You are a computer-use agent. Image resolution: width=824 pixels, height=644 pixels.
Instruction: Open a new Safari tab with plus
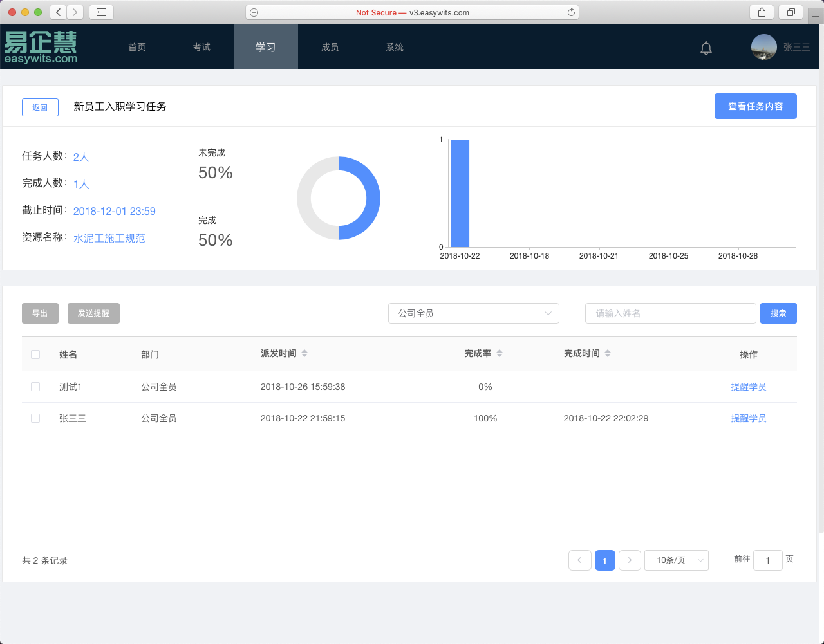coord(816,16)
